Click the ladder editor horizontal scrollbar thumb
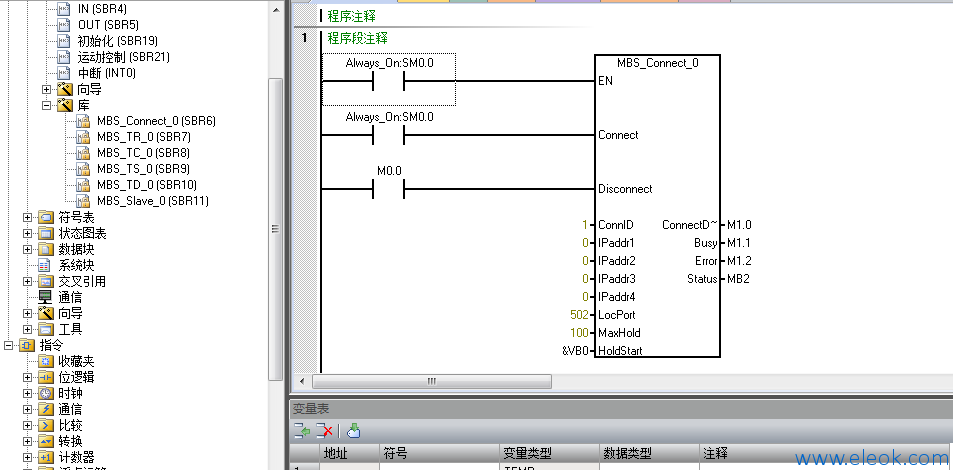Viewport: 953px width, 470px height. (432, 381)
